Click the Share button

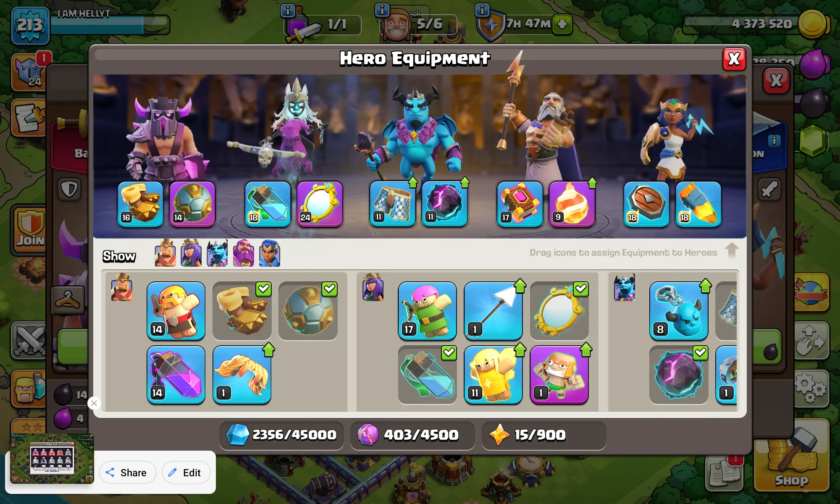coord(128,472)
